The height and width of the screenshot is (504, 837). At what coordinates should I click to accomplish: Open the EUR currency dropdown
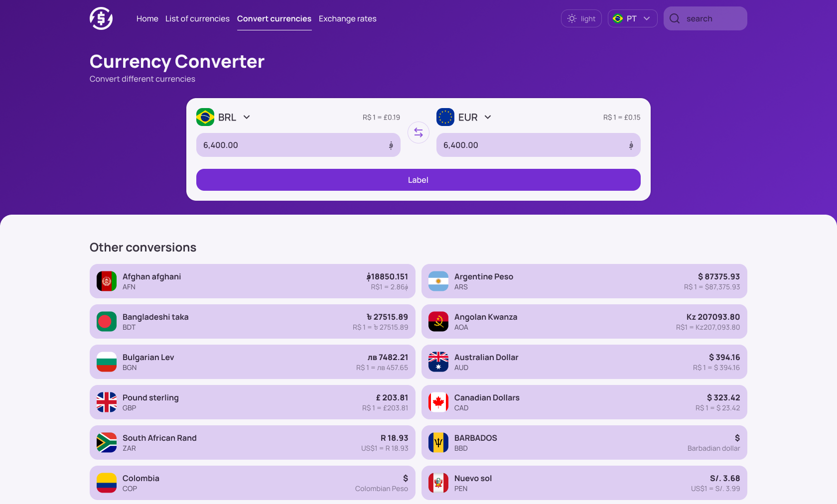pyautogui.click(x=488, y=117)
